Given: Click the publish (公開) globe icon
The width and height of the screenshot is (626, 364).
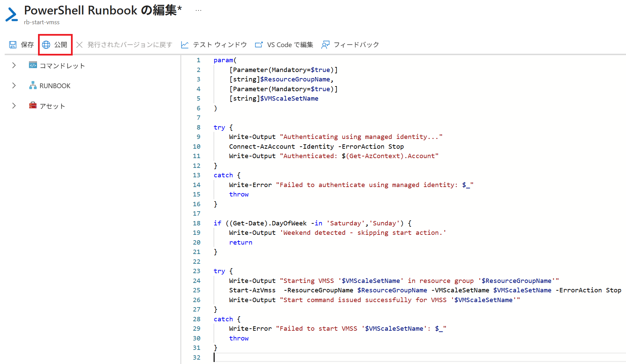Looking at the screenshot, I should [46, 45].
